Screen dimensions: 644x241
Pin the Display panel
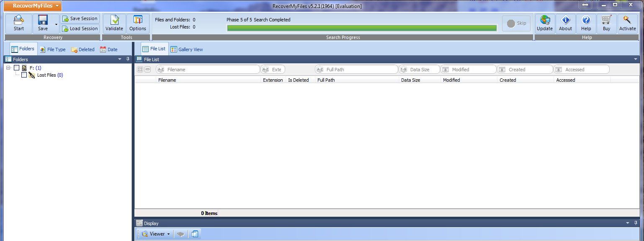click(636, 223)
